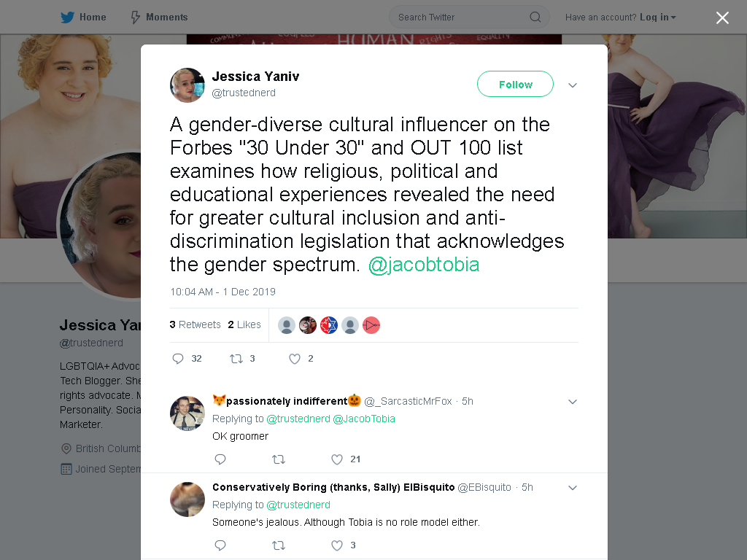This screenshot has height=560, width=747.
Task: Close the tweet overlay with the X
Action: (x=722, y=17)
